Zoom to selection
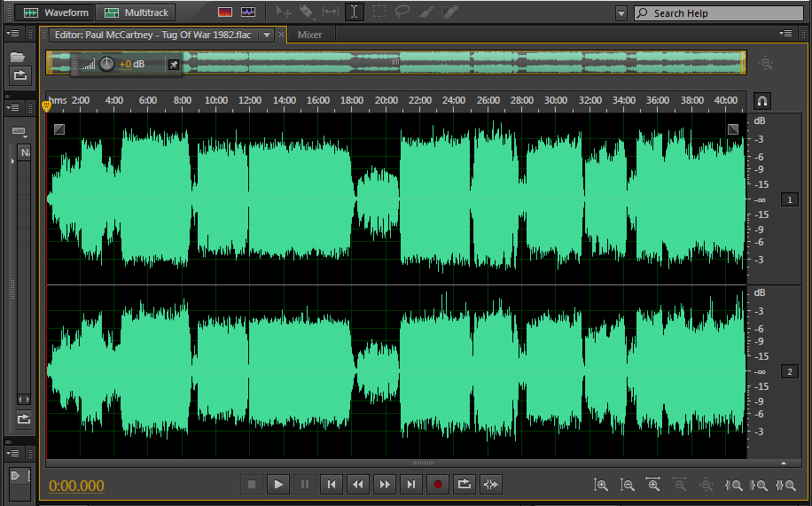Screen dimensions: 812x506 (785, 486)
